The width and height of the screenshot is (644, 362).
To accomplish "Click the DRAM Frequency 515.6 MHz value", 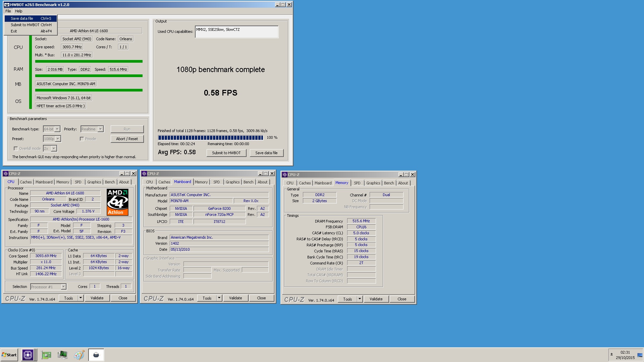I will pyautogui.click(x=361, y=221).
